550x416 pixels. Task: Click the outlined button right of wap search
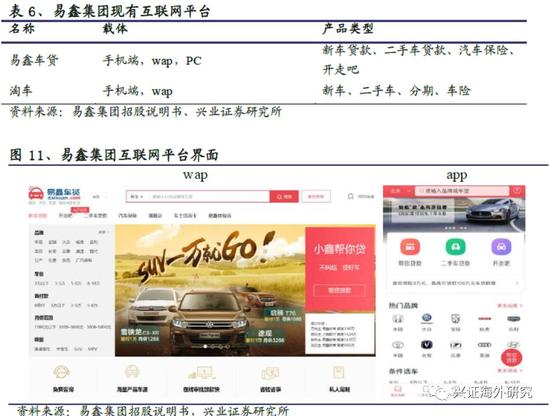pos(316,197)
